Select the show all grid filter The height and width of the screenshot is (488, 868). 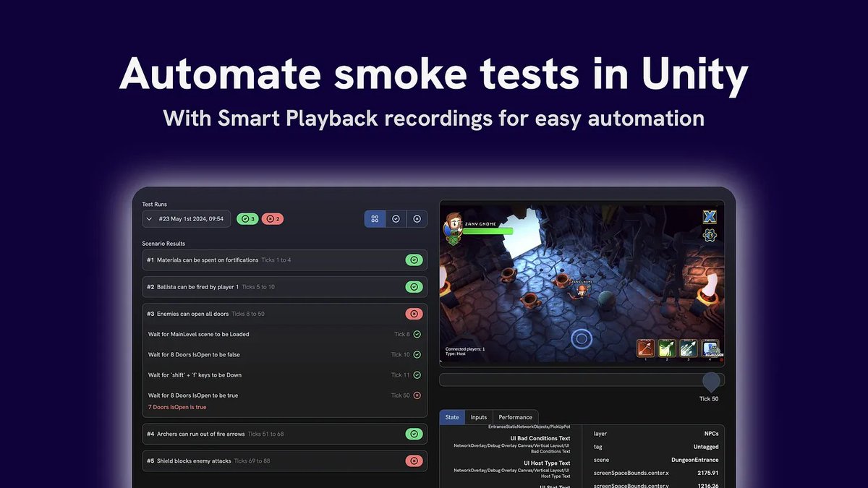pyautogui.click(x=375, y=218)
